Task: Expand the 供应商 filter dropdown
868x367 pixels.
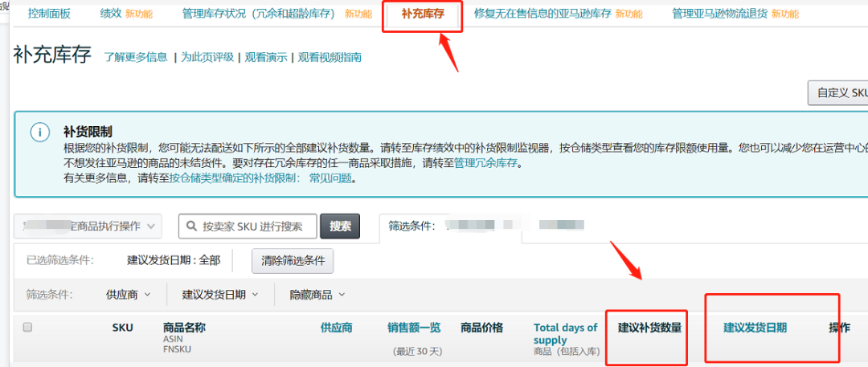Action: point(128,295)
